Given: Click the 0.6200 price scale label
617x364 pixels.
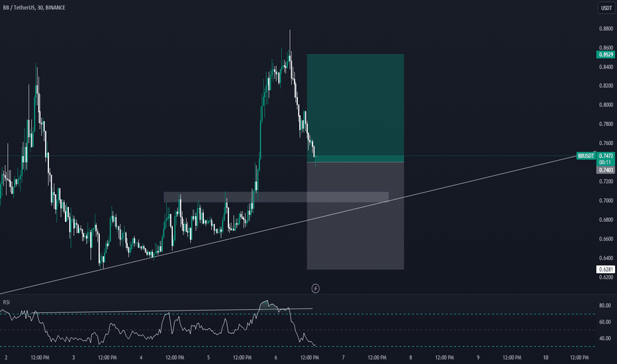Looking at the screenshot, I should click(606, 277).
